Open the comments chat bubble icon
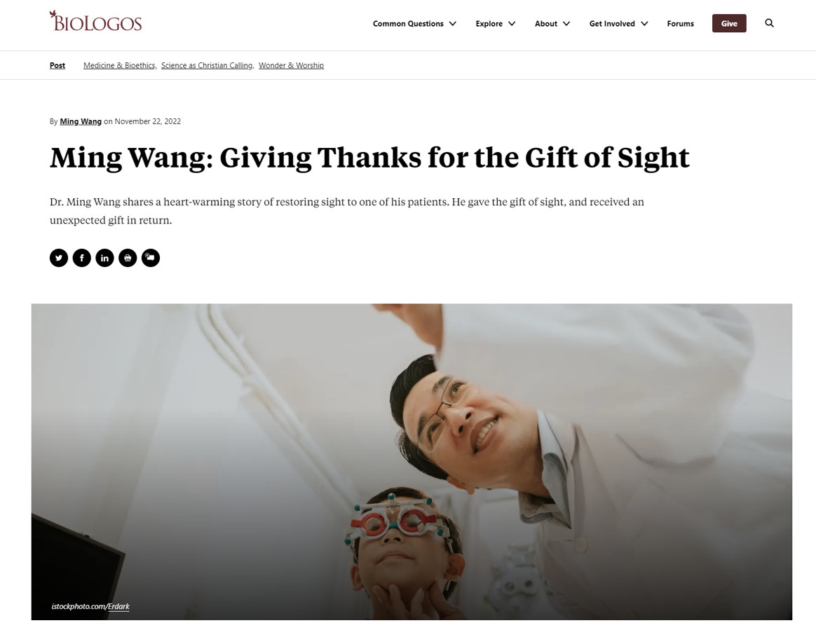Image resolution: width=816 pixels, height=644 pixels. (x=151, y=258)
